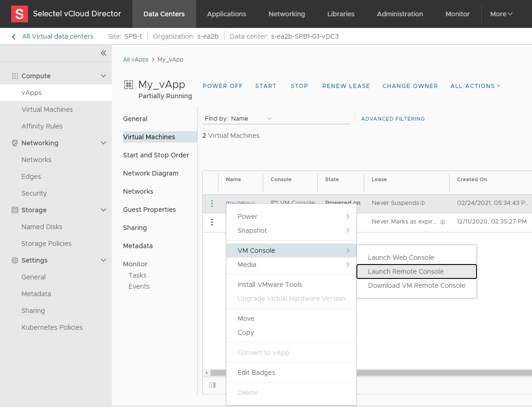Click the Compute grid icon
The width and height of the screenshot is (532, 407).
tap(14, 76)
